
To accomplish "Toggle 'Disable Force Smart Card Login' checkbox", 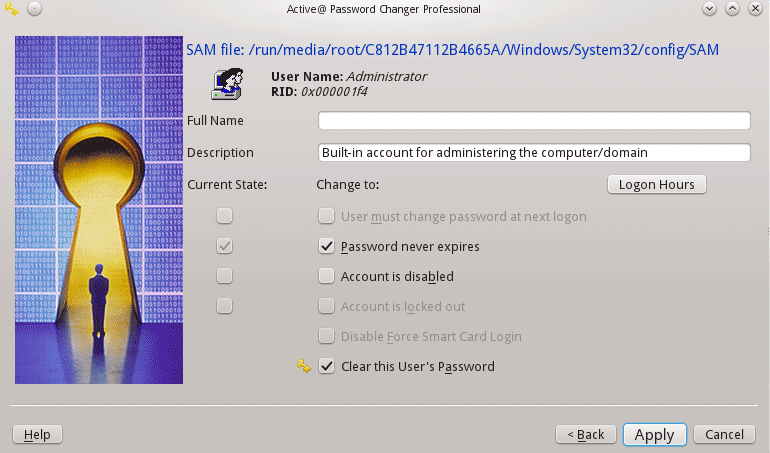I will click(327, 336).
